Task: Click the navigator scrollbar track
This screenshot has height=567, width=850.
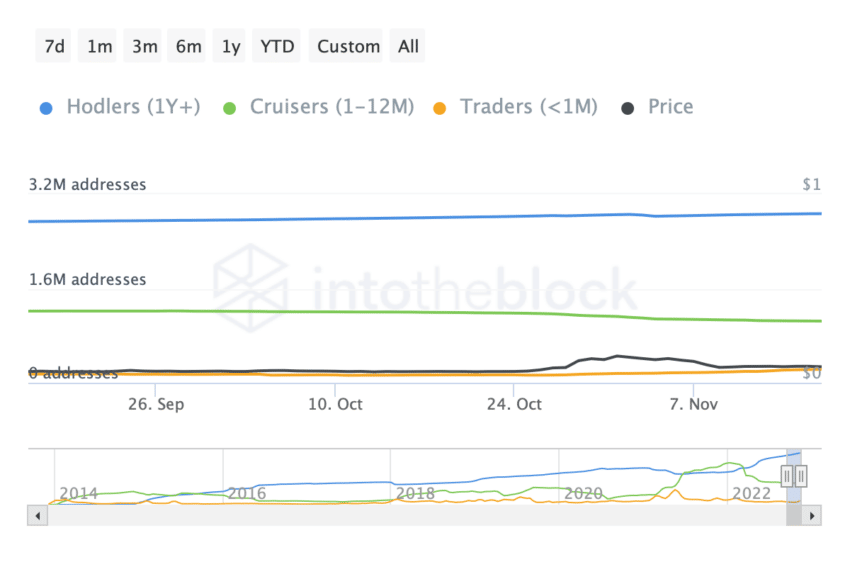Action: click(400, 516)
